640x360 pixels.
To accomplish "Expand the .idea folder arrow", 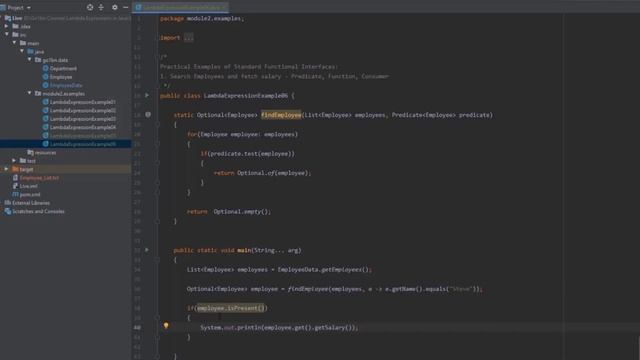I will pyautogui.click(x=7, y=26).
